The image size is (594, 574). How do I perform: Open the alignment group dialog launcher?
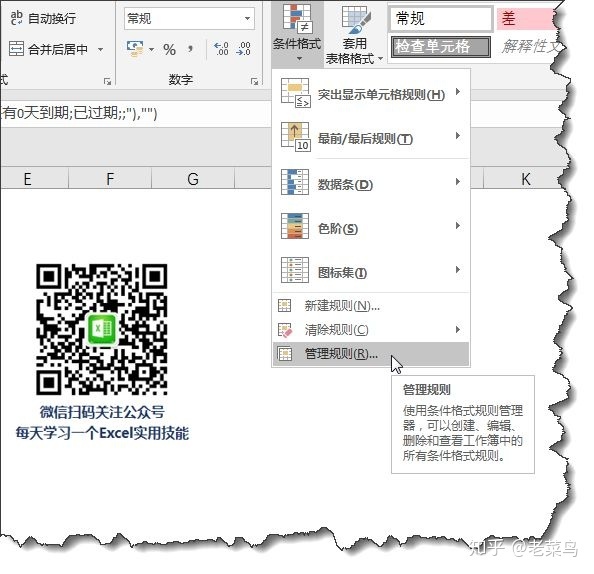108,81
